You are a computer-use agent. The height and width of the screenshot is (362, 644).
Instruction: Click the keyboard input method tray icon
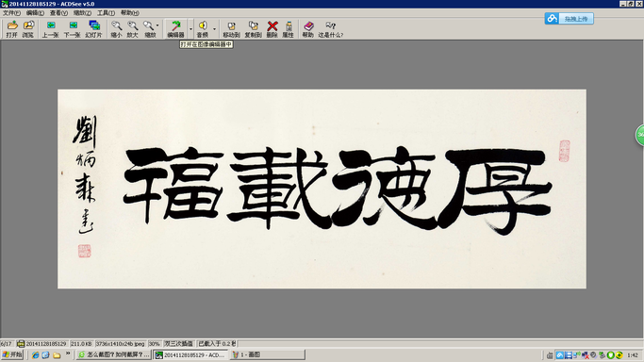(x=550, y=355)
